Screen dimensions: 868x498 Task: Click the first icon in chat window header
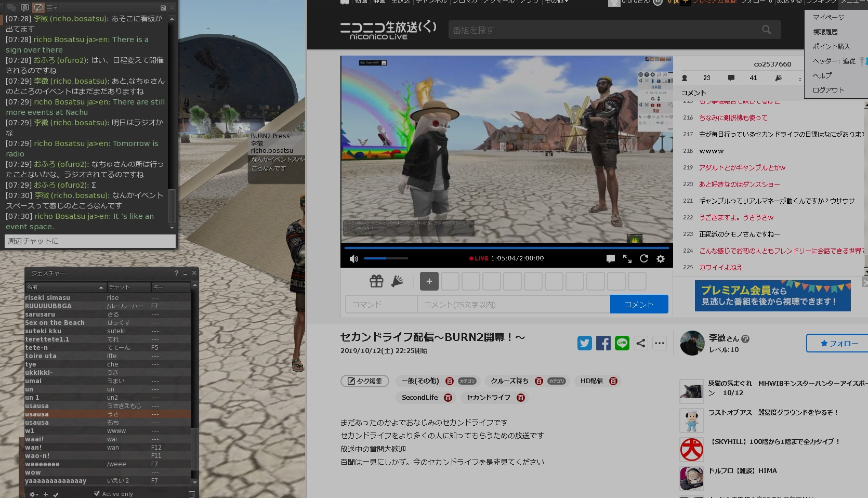(11, 8)
